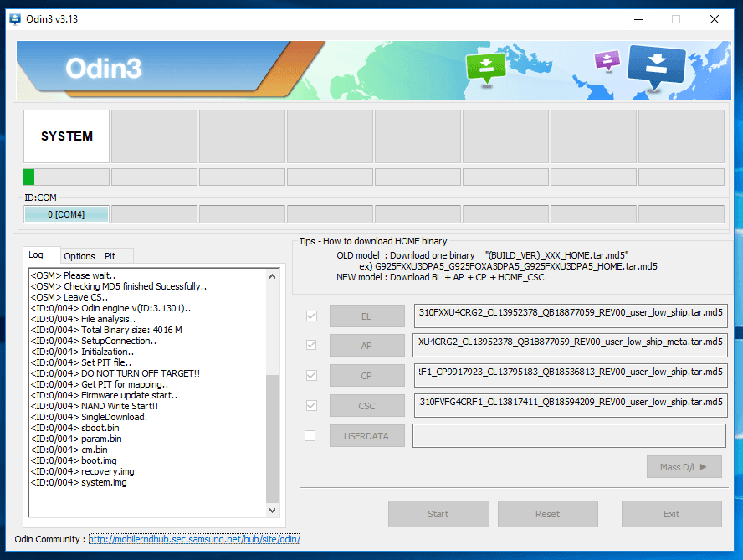Click the 0:[COM4] port indicator

click(66, 214)
